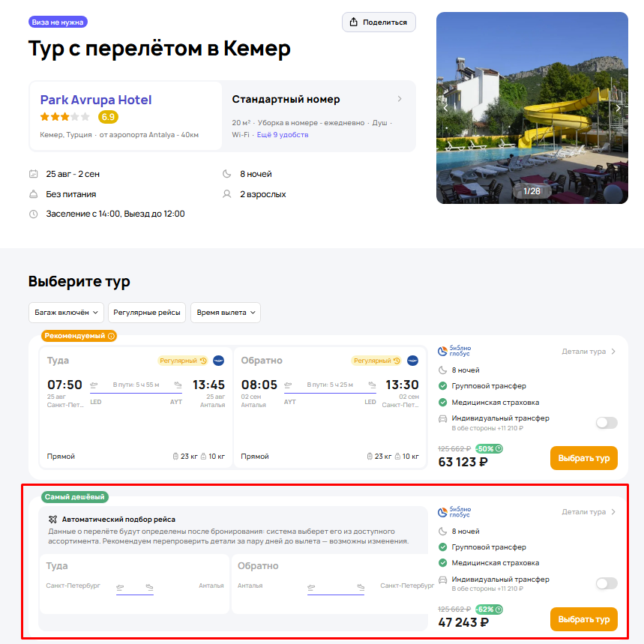The image size is (644, 644).
Task: Click Выбрать тур for the 47 243 ₽ offer
Action: point(583,619)
